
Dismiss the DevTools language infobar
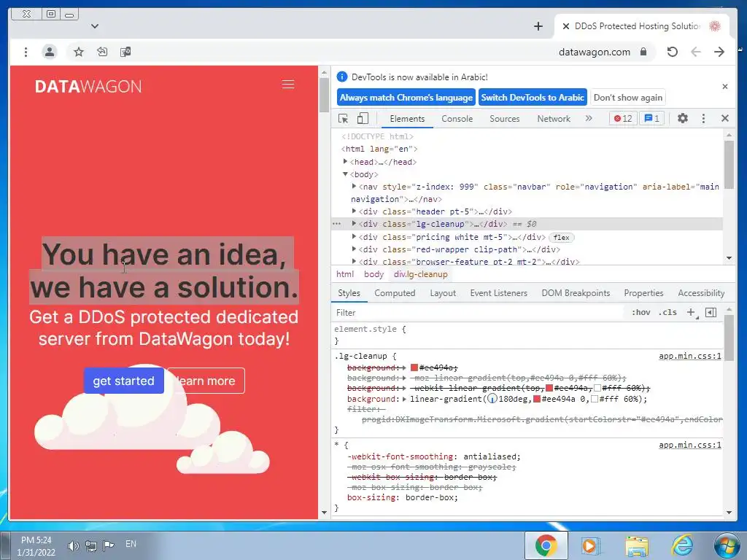tap(724, 87)
